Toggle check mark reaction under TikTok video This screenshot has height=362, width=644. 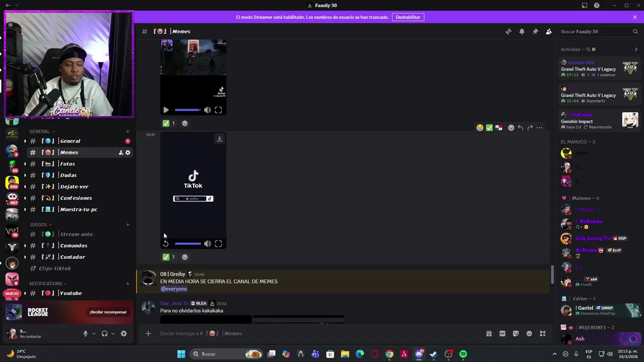click(x=169, y=257)
